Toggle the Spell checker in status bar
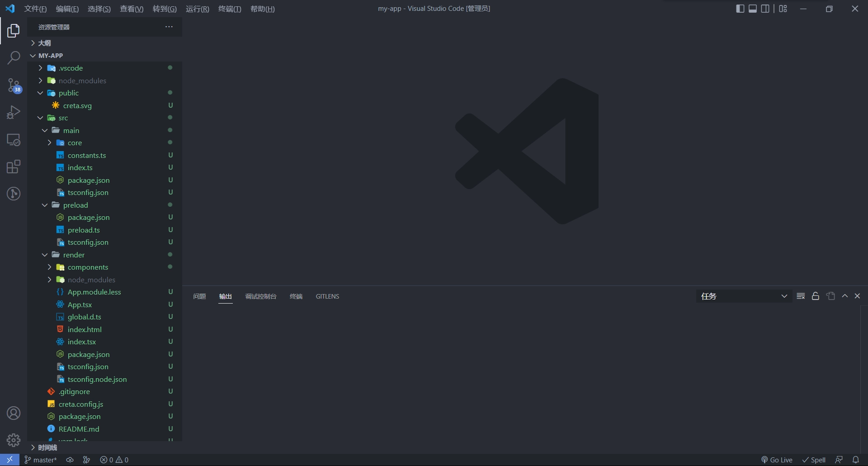This screenshot has height=466, width=868. click(814, 460)
